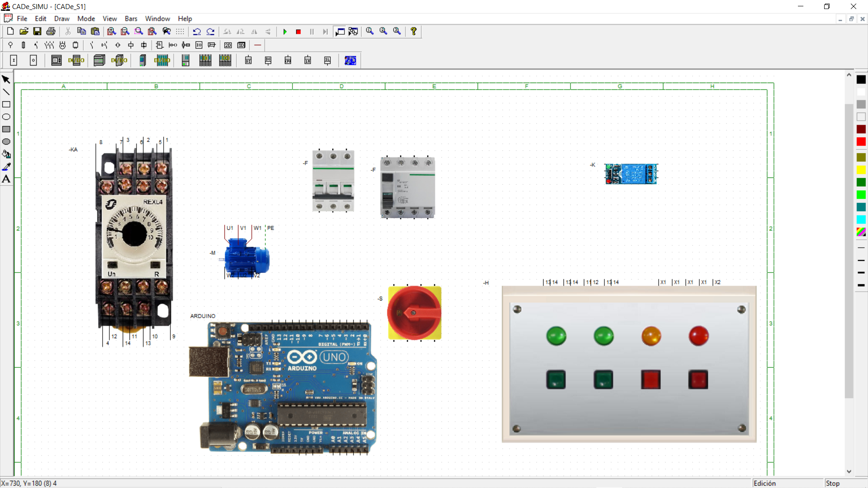Viewport: 868px width, 488px height.
Task: Select the Line drawing tool
Action: 6,92
